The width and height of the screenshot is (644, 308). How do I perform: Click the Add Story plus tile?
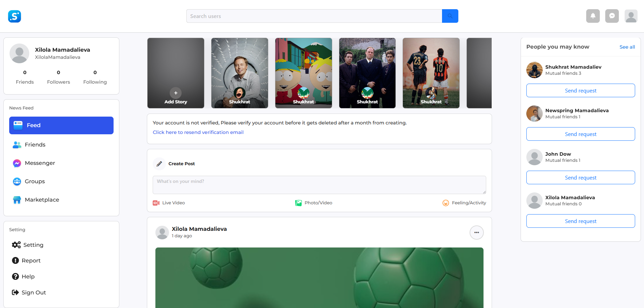coord(176,93)
